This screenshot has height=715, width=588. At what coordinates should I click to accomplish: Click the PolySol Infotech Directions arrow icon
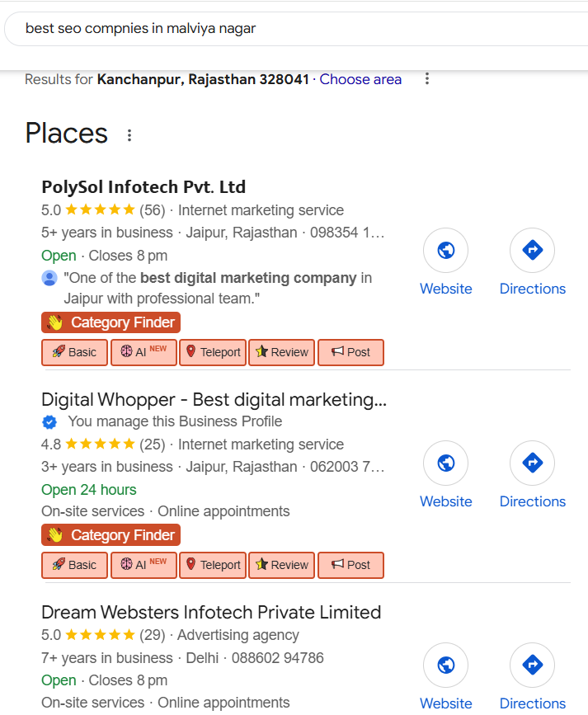point(532,250)
